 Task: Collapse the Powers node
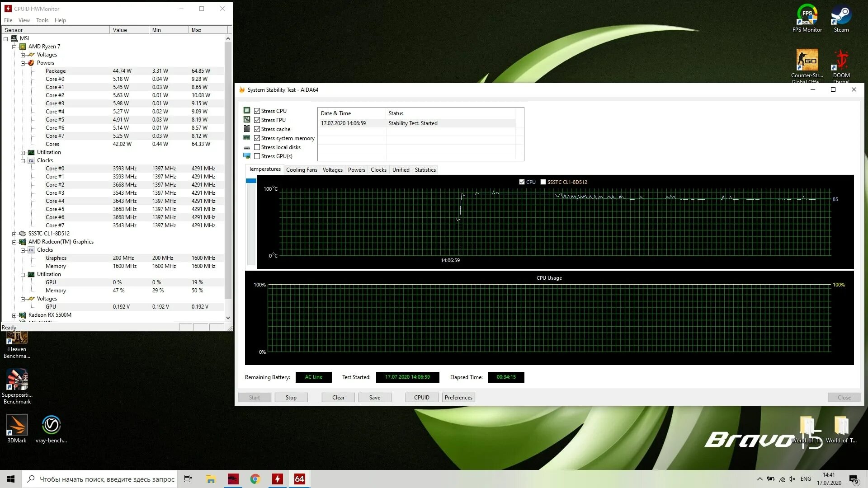coord(23,63)
